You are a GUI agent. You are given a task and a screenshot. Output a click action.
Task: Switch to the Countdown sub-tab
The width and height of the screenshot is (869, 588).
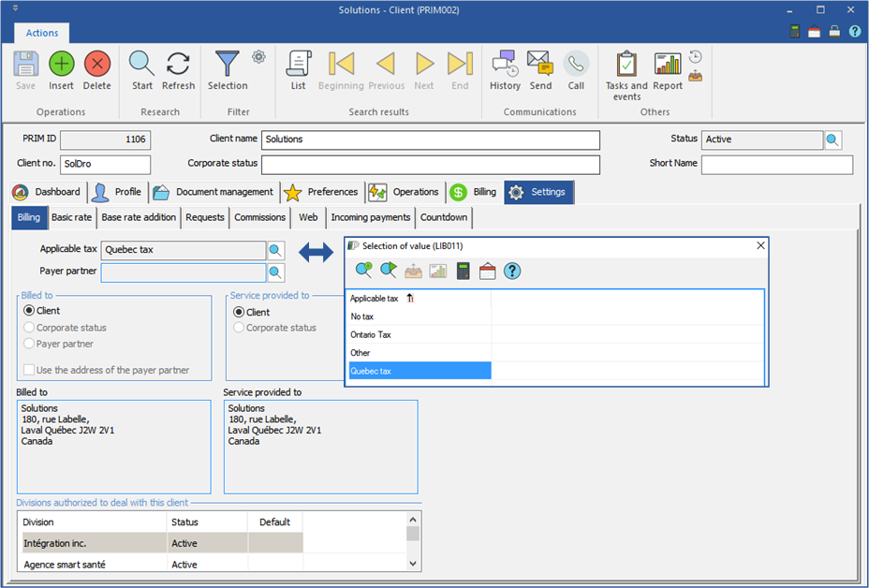click(x=444, y=217)
